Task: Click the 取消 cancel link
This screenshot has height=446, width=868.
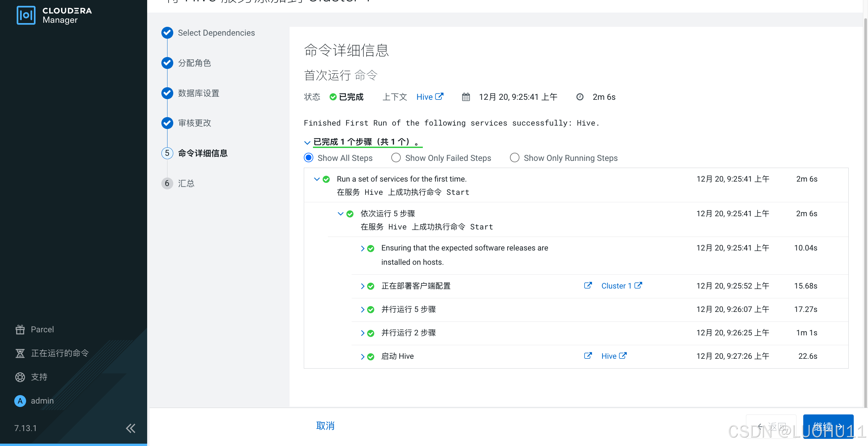Action: pyautogui.click(x=325, y=426)
